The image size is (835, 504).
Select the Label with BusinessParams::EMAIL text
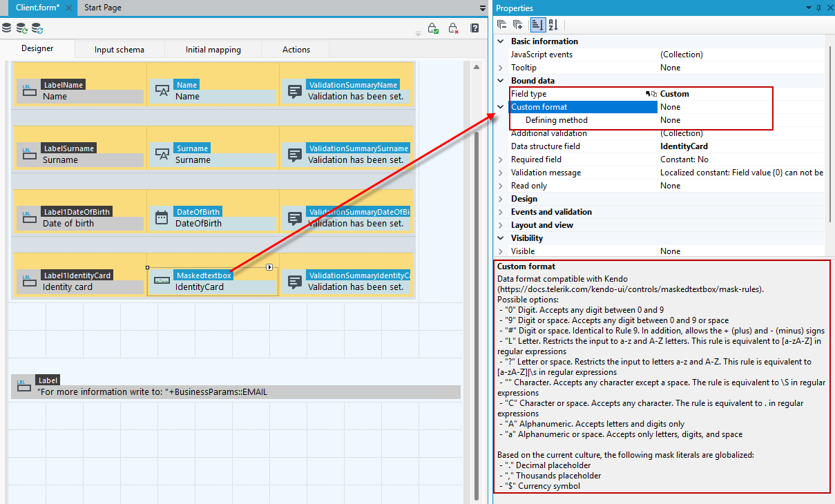point(236,386)
